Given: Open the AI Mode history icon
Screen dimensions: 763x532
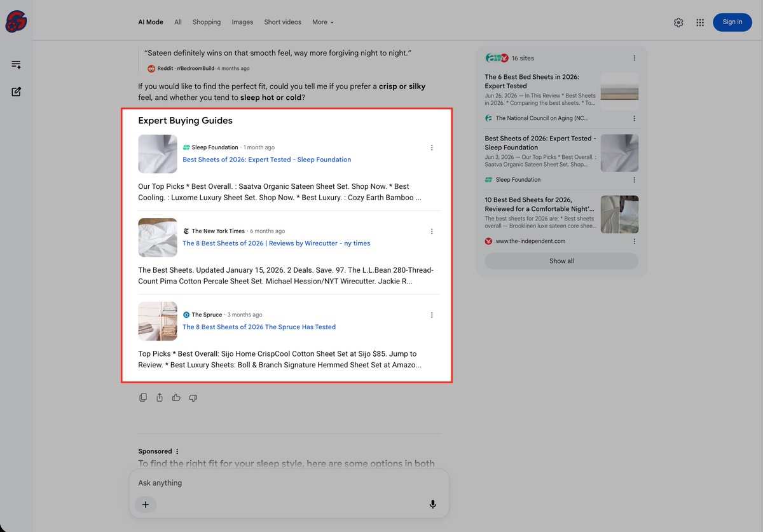Looking at the screenshot, I should pyautogui.click(x=17, y=65).
